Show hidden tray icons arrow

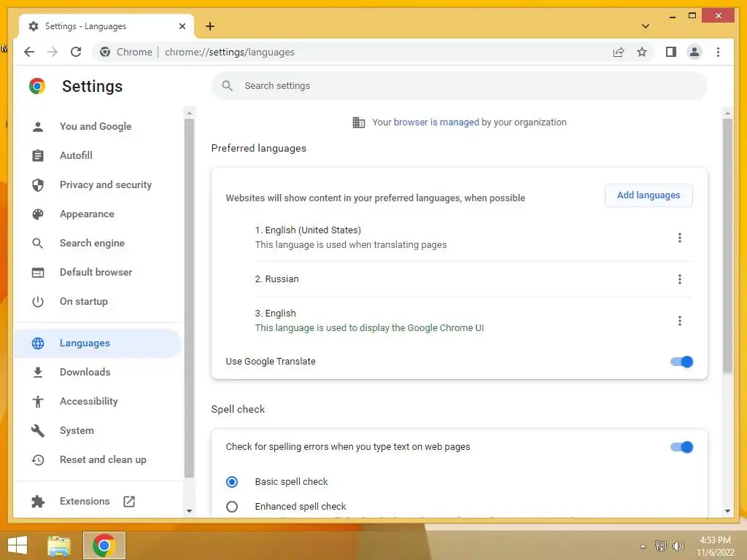643,546
